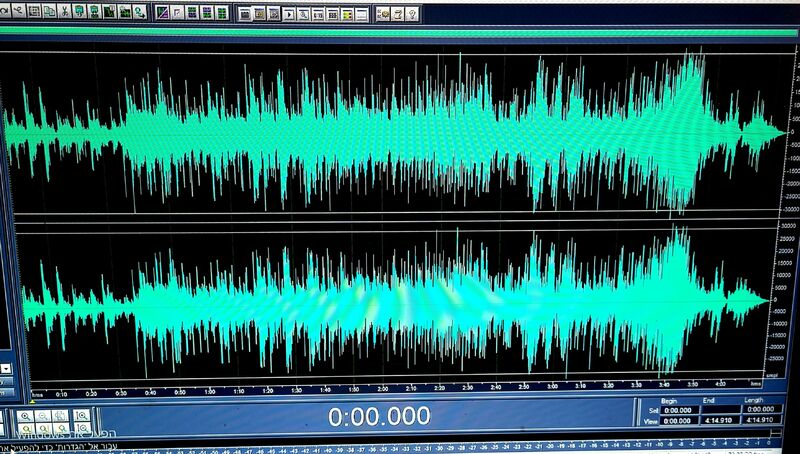Click the purple-green diagonal spectral view icon

pyautogui.click(x=162, y=12)
